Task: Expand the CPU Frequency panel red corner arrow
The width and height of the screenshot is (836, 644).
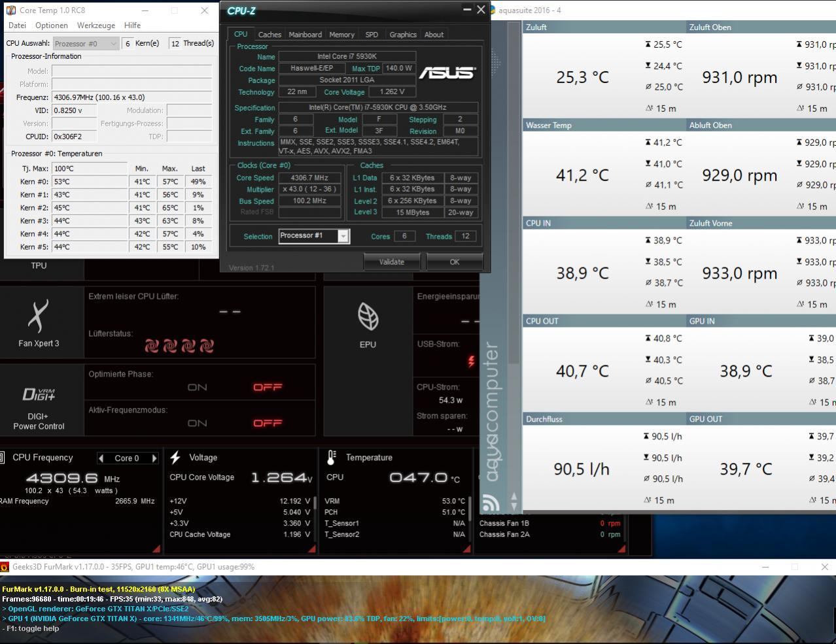Action: click(x=156, y=549)
